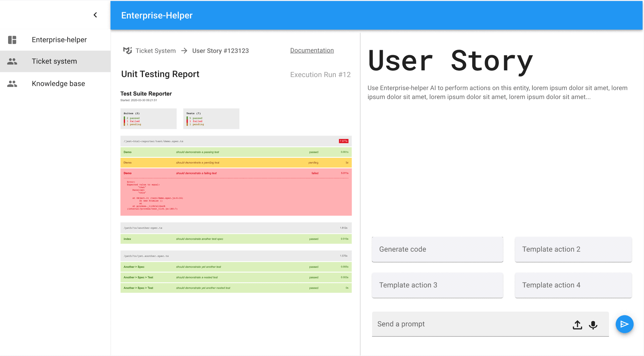
Task: Click the Enterprise-helper dashboard icon
Action: coord(12,40)
